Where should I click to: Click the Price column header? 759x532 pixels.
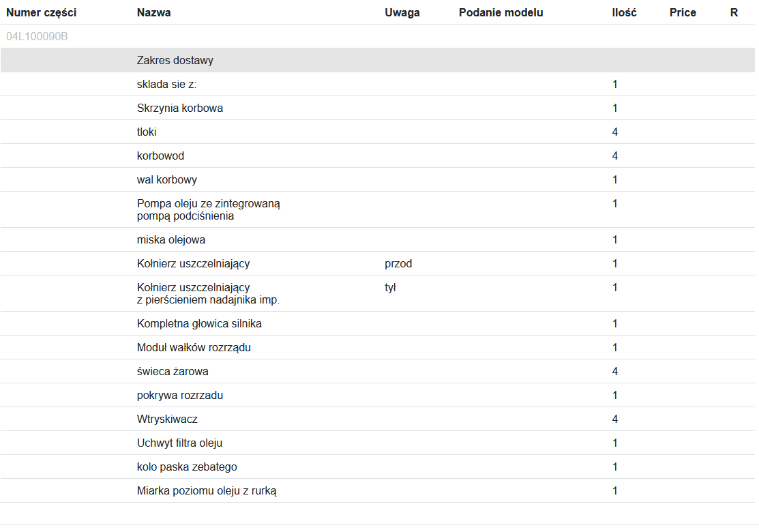(683, 13)
